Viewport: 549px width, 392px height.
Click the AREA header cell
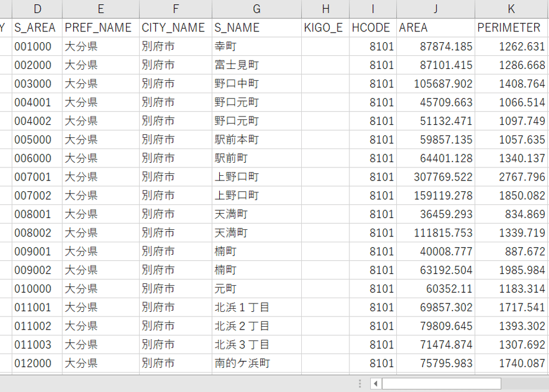[436, 28]
